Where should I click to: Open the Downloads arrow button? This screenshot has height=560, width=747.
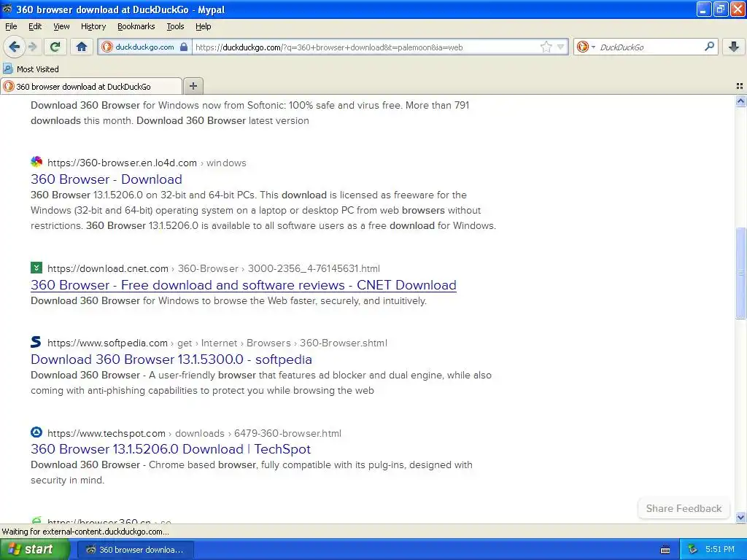click(734, 47)
